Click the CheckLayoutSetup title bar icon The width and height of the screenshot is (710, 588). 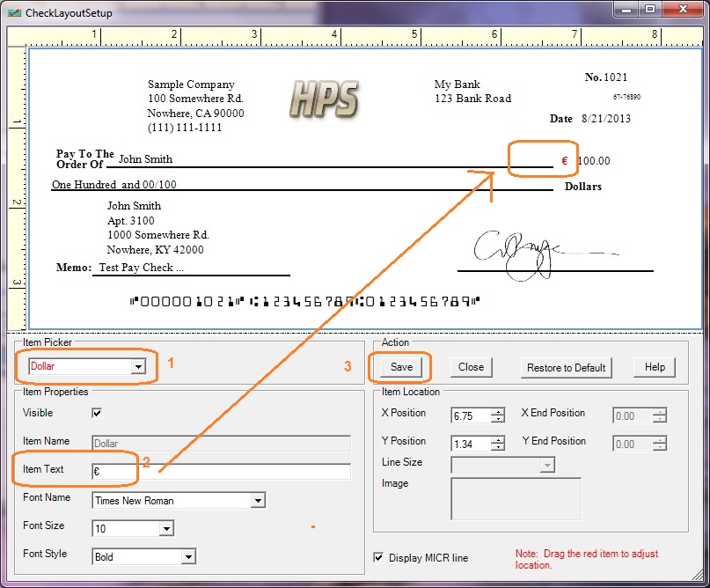14,11
